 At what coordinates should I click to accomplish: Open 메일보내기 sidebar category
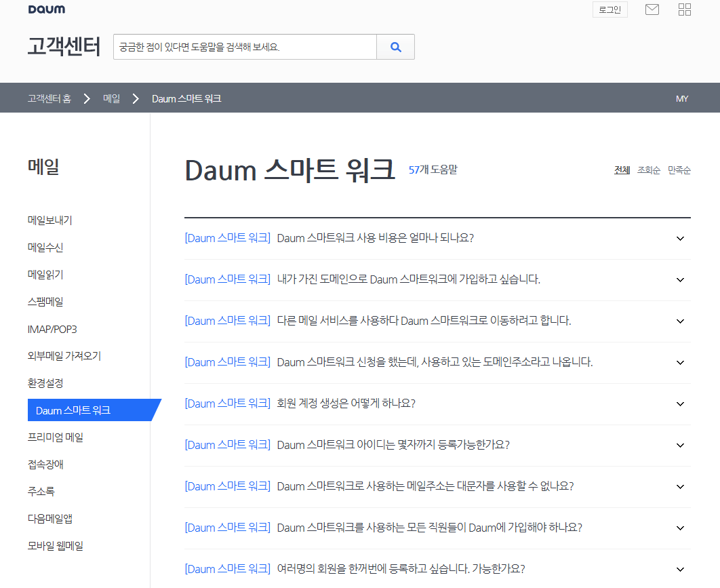49,220
